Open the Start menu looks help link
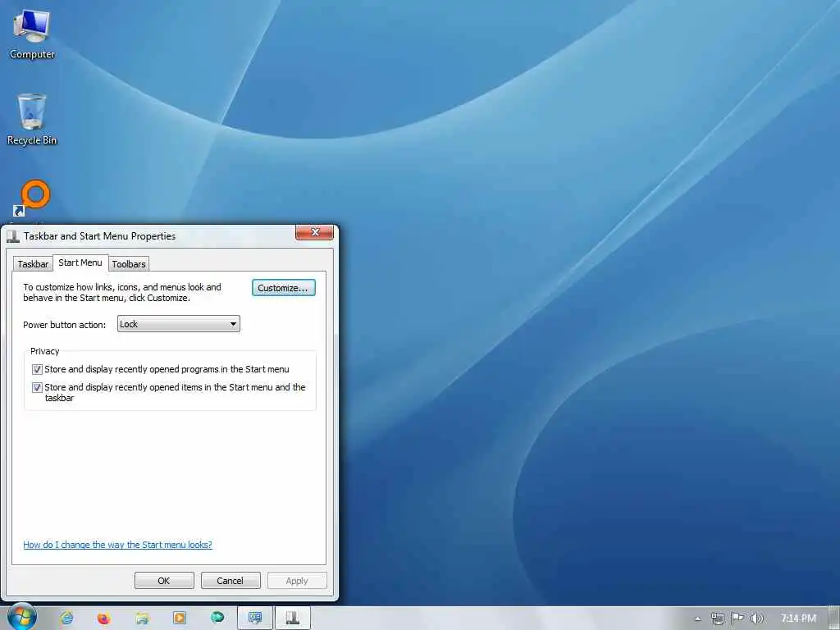Viewport: 840px width, 630px height. (x=117, y=545)
